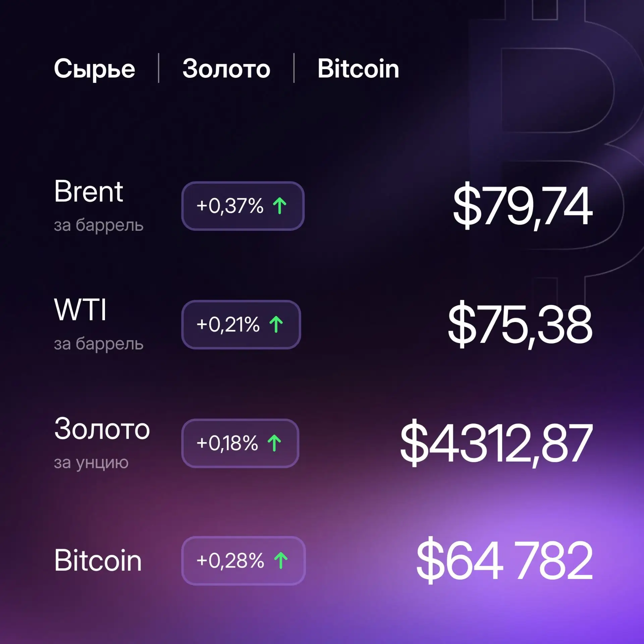Switch to the Золото tab
Viewport: 644px width, 644px height.
tap(226, 68)
